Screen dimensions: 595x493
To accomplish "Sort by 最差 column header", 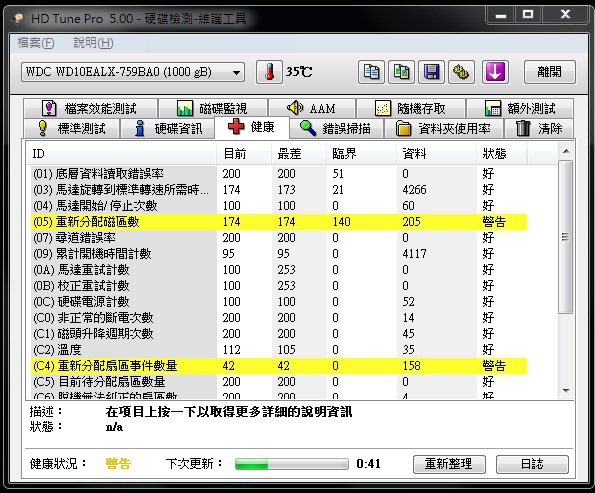I will pyautogui.click(x=299, y=153).
